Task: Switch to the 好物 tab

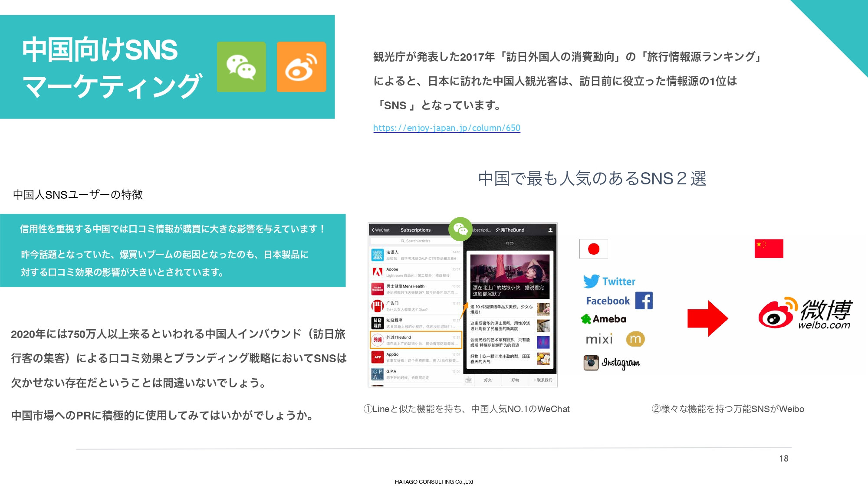Action: coord(514,380)
